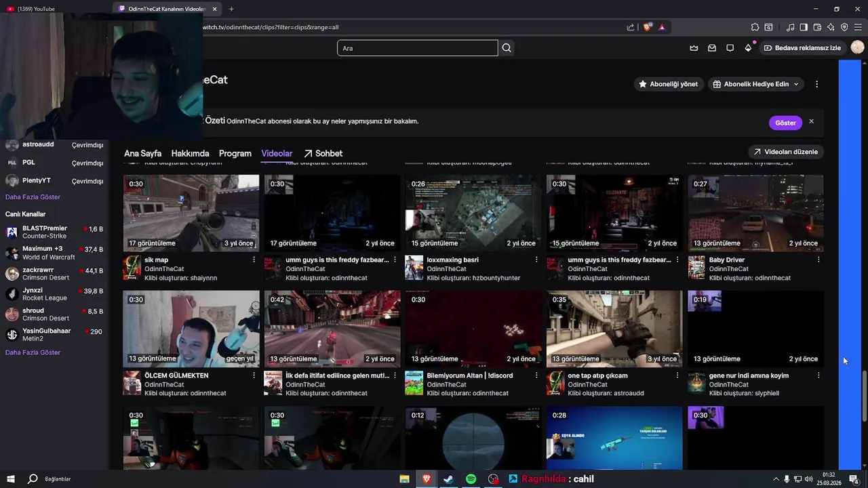Screen dimensions: 868x488
Task: Open shroud live channel
Action: point(54,314)
